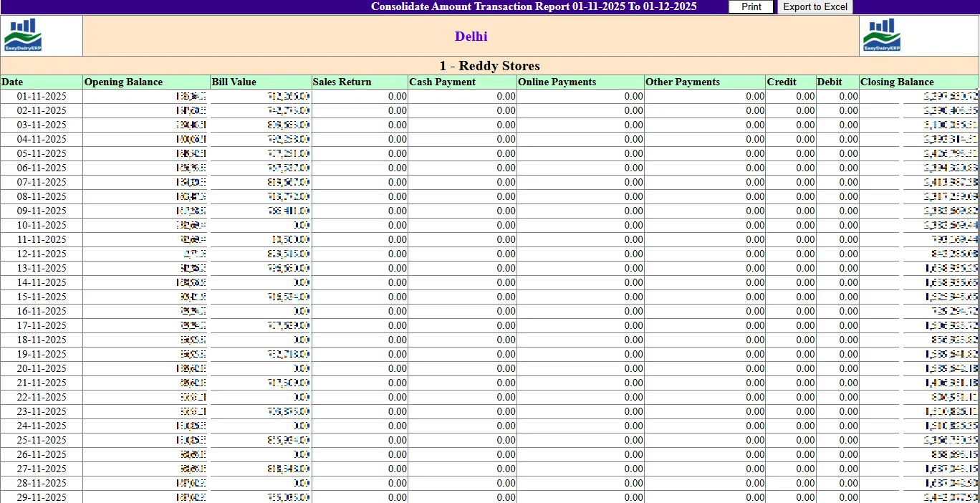Click the Debit value for 25-11-2025

[x=848, y=440]
